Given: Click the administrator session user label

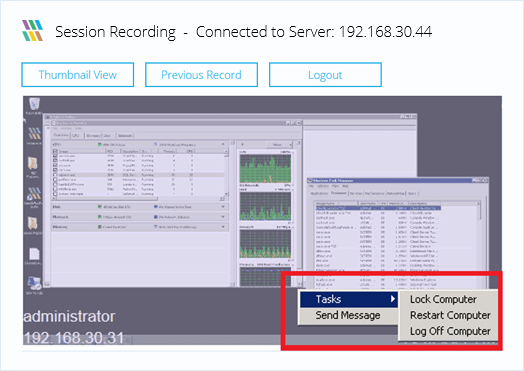Looking at the screenshot, I should pyautogui.click(x=69, y=317).
